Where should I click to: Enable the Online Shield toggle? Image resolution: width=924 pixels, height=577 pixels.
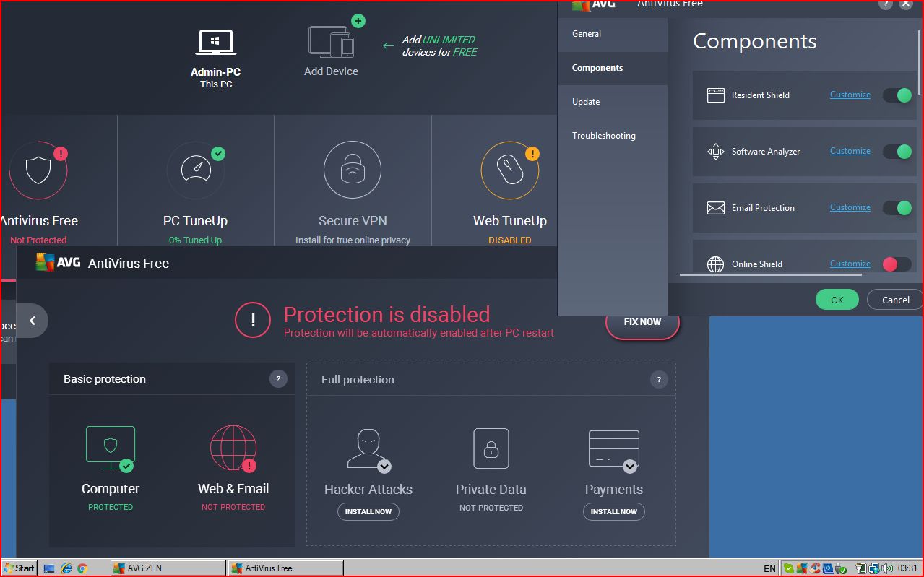(x=897, y=264)
